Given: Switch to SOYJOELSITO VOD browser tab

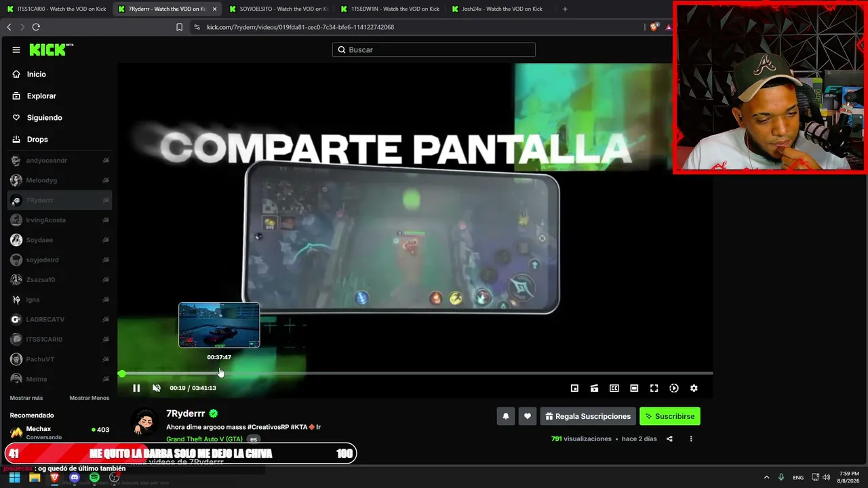Looking at the screenshot, I should coord(278,9).
